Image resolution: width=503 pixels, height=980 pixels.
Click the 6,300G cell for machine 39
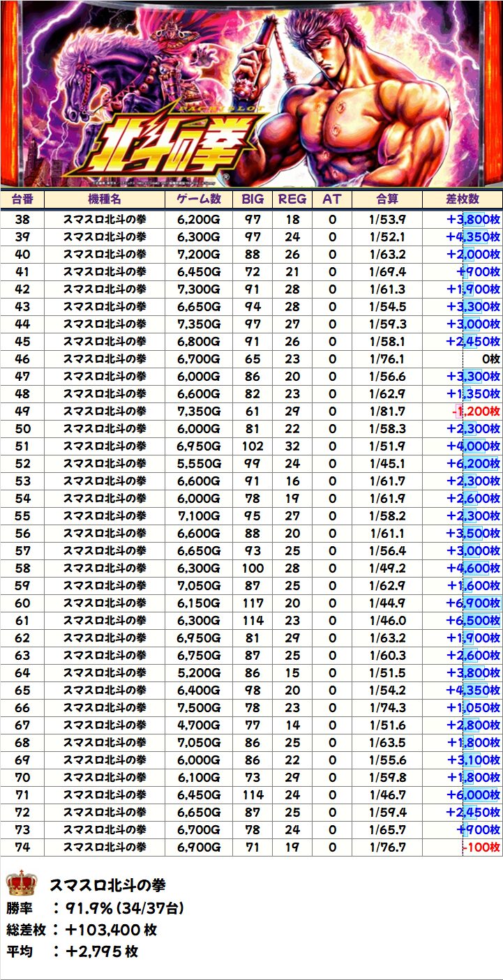(x=199, y=236)
